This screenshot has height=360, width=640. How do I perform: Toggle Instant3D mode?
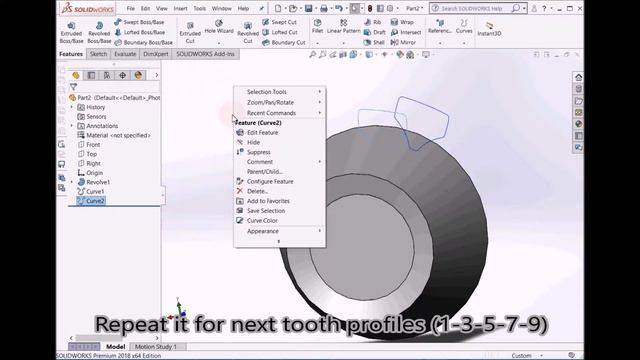(489, 29)
